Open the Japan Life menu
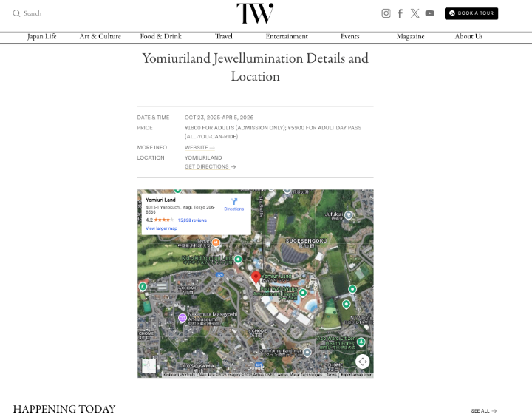 pos(41,36)
